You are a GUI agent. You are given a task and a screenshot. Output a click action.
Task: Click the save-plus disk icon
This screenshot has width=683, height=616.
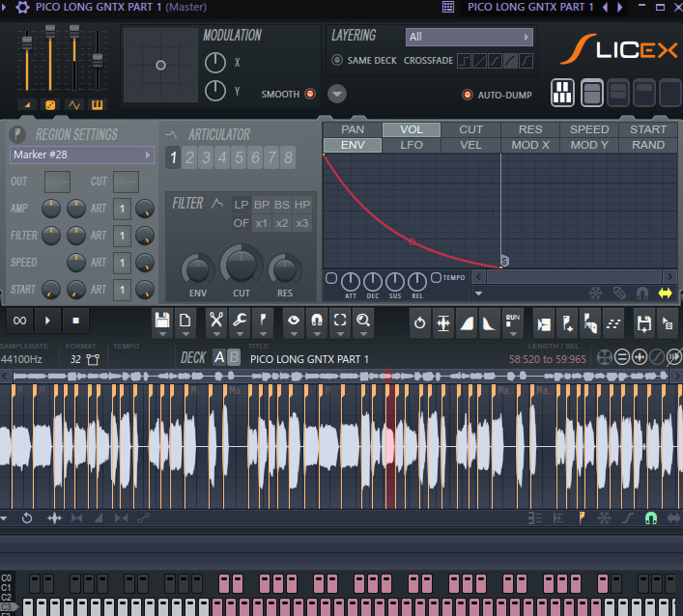tap(643, 323)
